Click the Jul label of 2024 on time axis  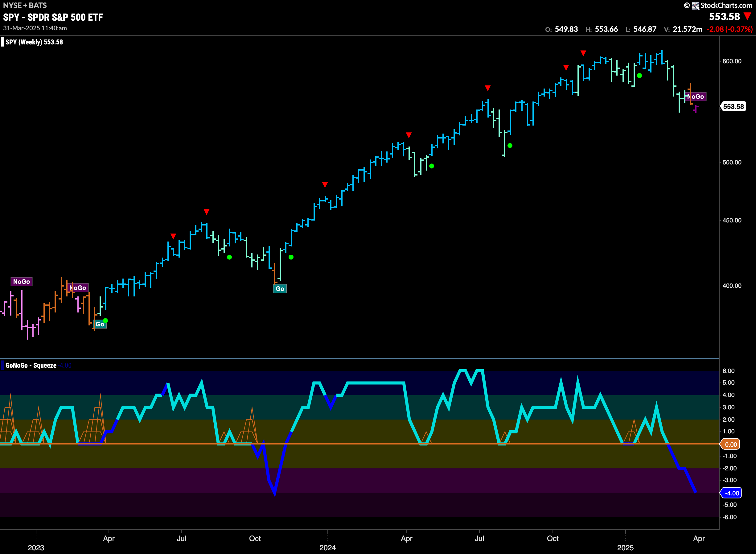point(479,538)
